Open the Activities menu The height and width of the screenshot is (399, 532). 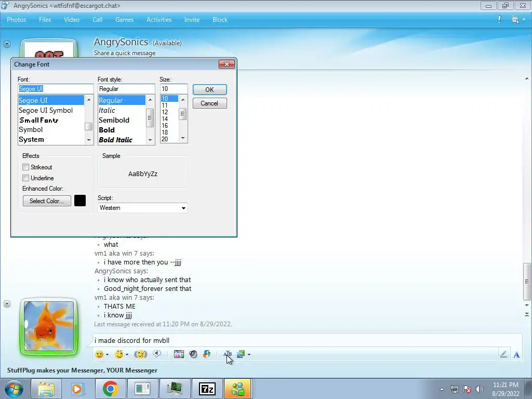pyautogui.click(x=159, y=20)
